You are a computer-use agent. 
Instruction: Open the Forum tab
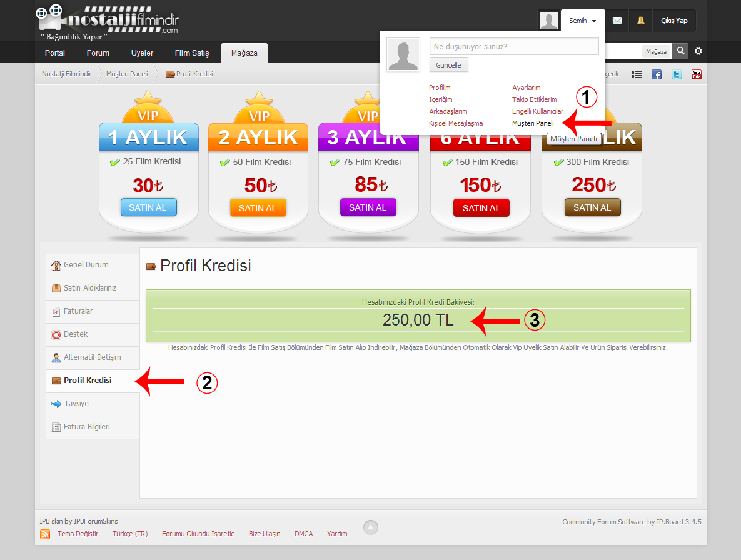[98, 53]
